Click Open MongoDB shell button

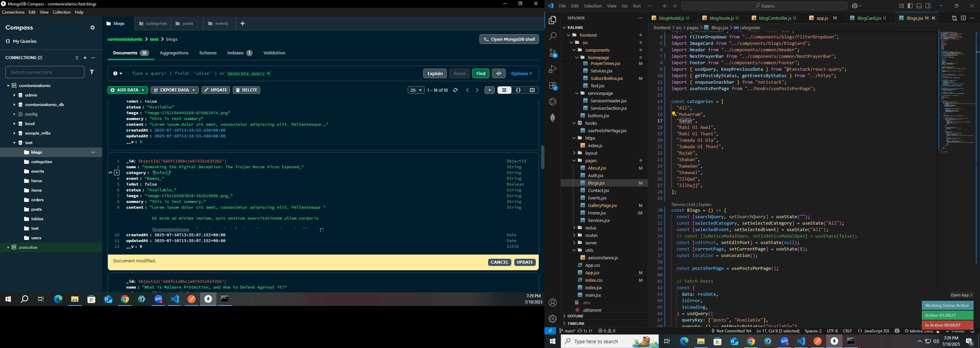tap(509, 39)
